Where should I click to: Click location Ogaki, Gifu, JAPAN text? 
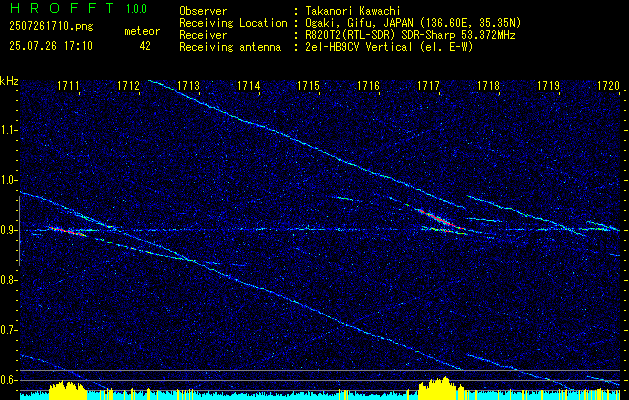coord(413,23)
